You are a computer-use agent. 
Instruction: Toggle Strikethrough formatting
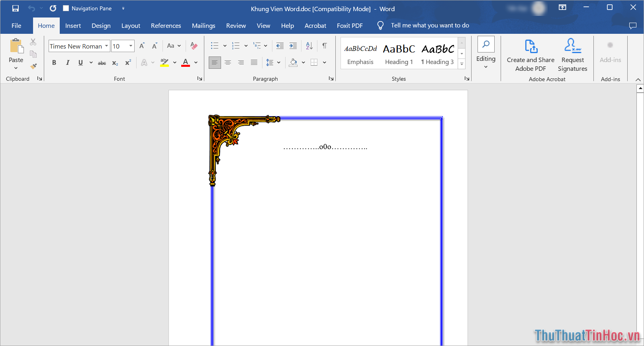point(102,62)
